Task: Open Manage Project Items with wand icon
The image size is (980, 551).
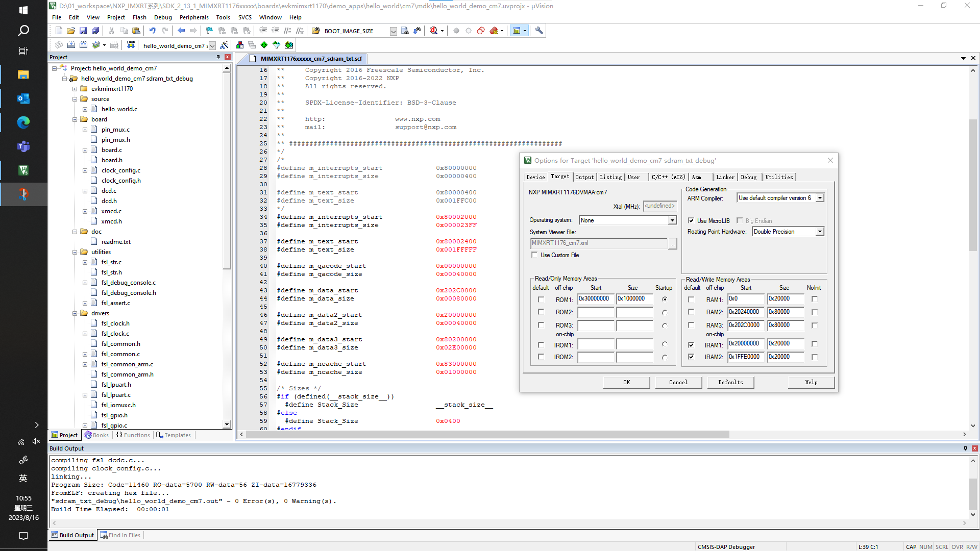Action: pyautogui.click(x=225, y=45)
